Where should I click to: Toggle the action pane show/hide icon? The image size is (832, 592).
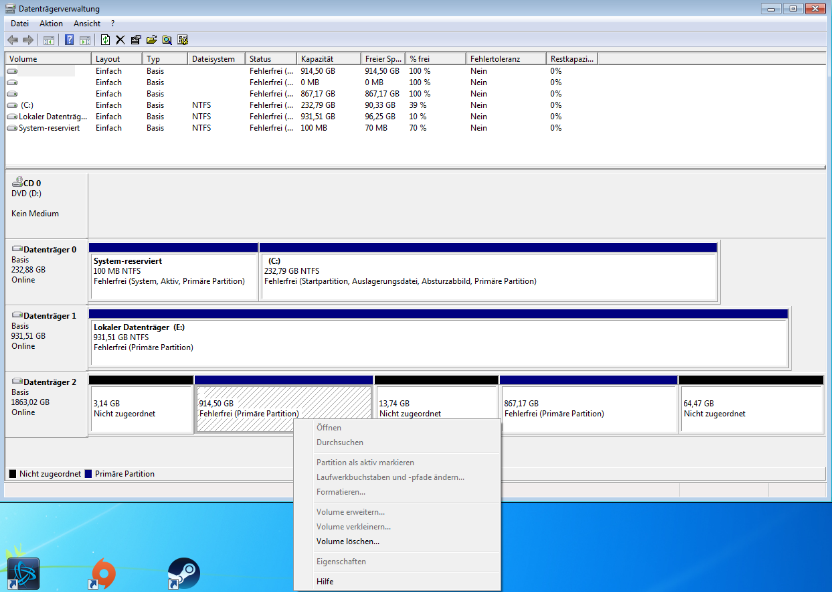tap(85, 40)
